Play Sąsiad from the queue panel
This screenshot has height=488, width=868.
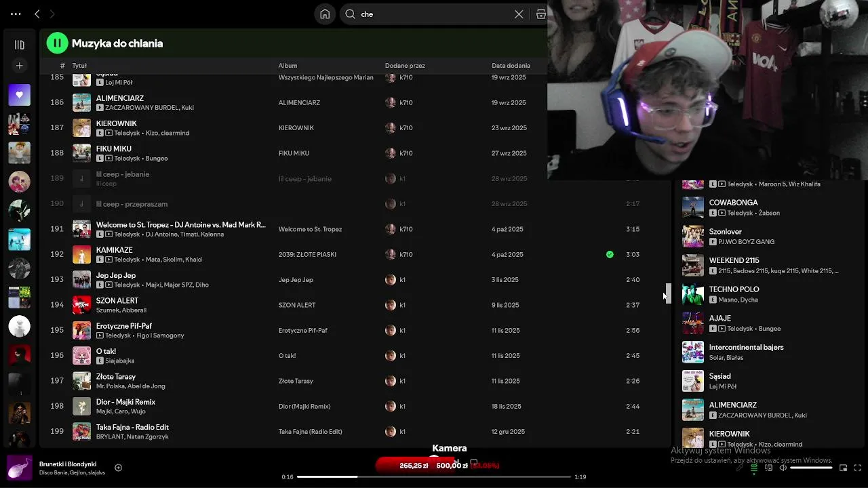pos(719,376)
